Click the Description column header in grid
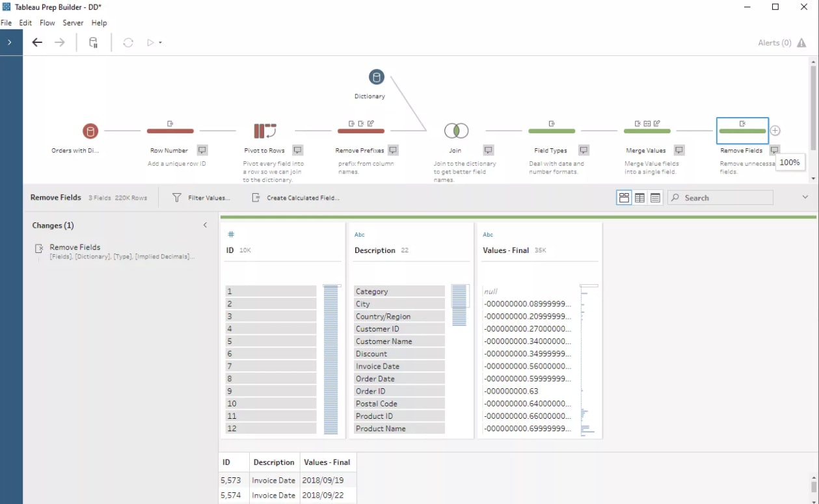This screenshot has width=819, height=504. pos(274,462)
